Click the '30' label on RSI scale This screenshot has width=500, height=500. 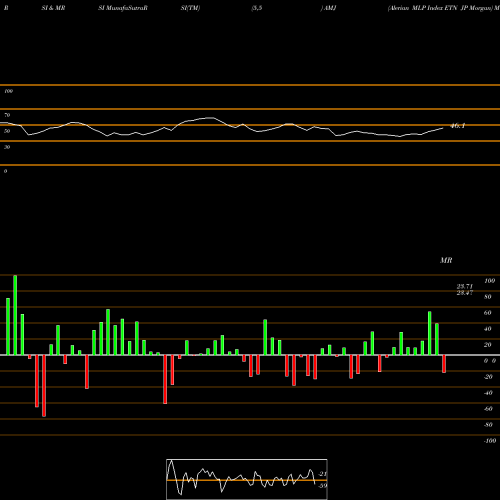click(7, 147)
